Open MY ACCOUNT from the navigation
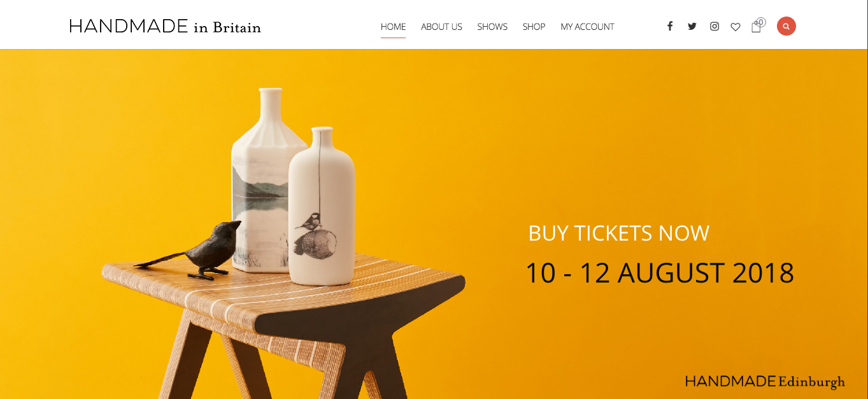The height and width of the screenshot is (399, 868). pyautogui.click(x=587, y=27)
